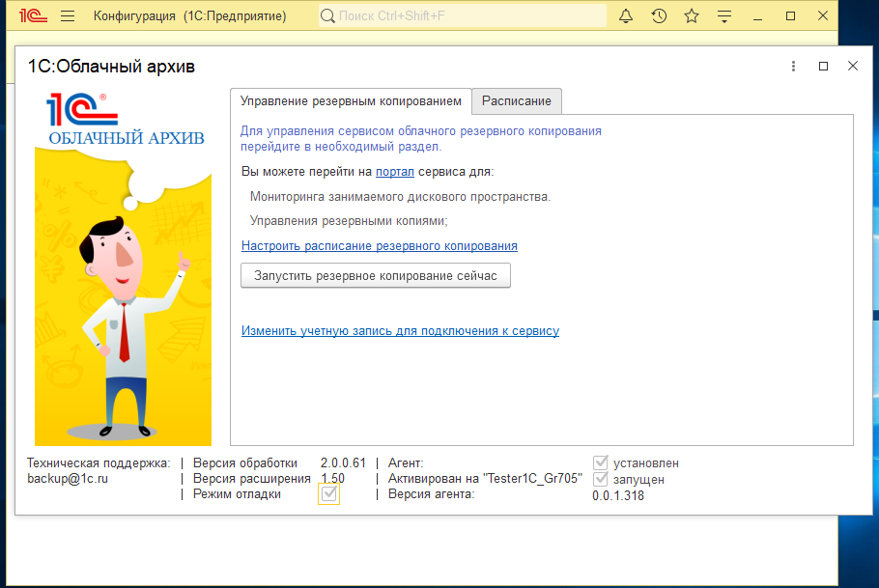Open the notifications bell

(x=626, y=15)
